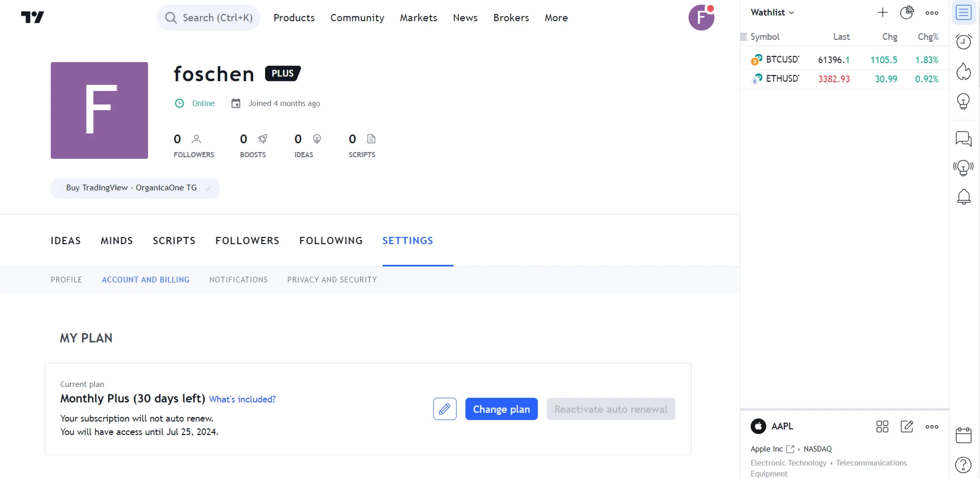The image size is (980, 479).
Task: Open the PROFILE settings sub-tab
Action: coord(66,280)
